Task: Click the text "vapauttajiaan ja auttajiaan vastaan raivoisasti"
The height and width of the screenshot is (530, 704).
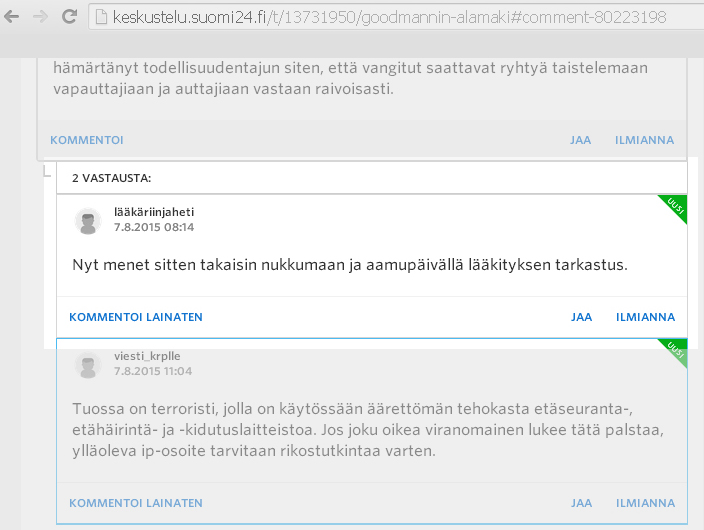Action: coord(223,89)
